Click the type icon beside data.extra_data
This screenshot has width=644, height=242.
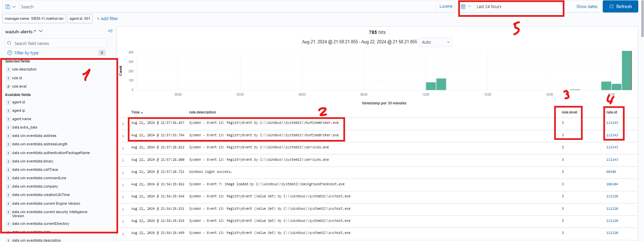pos(8,128)
